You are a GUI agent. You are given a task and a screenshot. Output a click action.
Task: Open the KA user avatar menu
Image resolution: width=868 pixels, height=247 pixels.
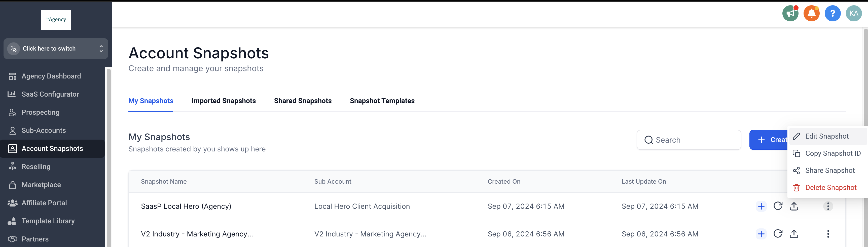[853, 14]
